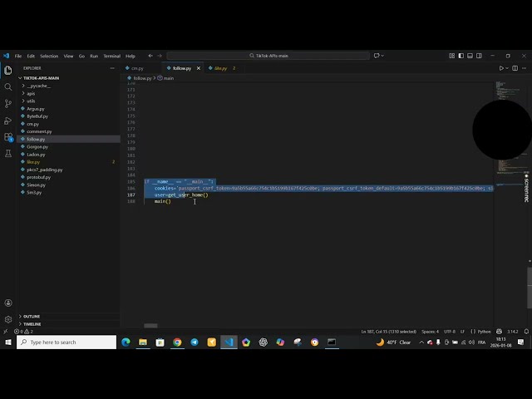This screenshot has height=399, width=532.
Task: Go back with the title bar arrow
Action: [150, 56]
